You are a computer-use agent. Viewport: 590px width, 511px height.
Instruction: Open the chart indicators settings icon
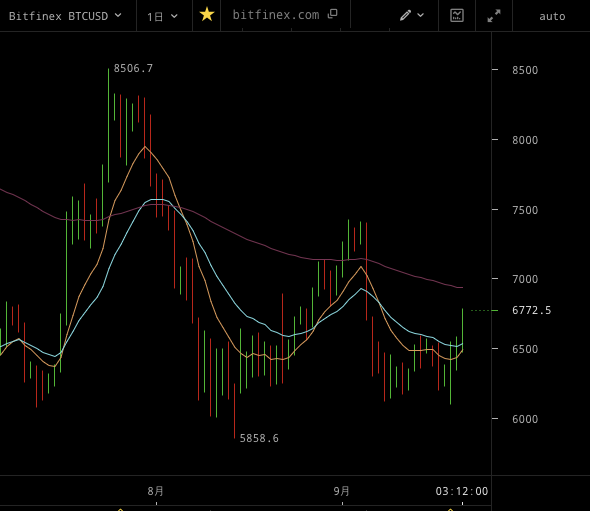click(x=457, y=15)
